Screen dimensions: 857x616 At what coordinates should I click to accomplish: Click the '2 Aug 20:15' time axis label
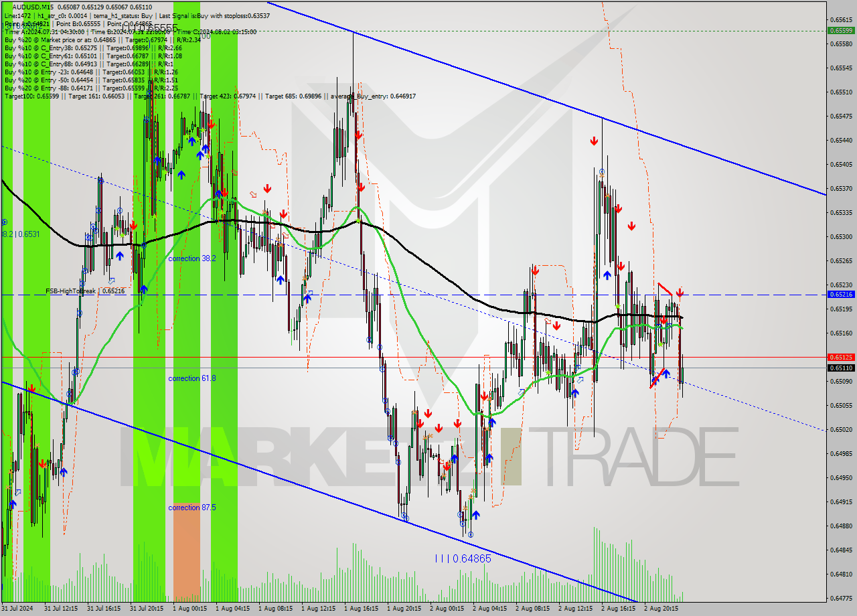click(661, 609)
